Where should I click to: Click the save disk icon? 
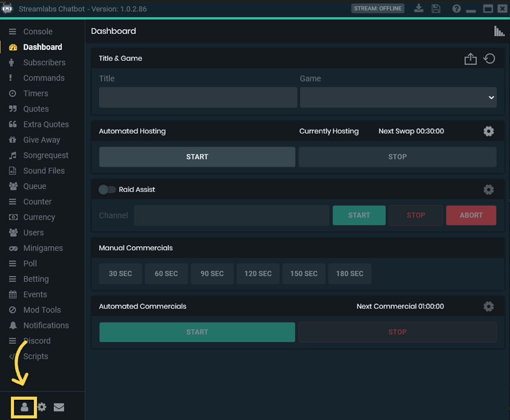click(x=436, y=8)
